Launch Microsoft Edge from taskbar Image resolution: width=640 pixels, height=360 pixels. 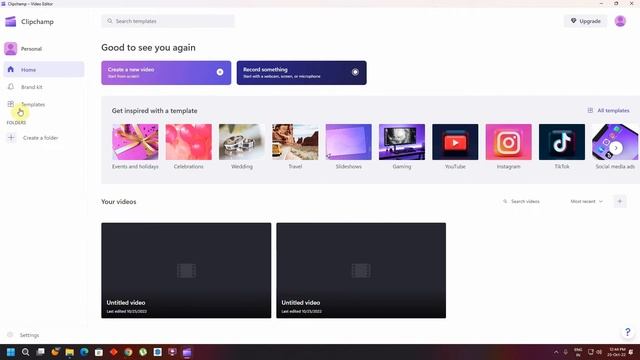tap(84, 352)
